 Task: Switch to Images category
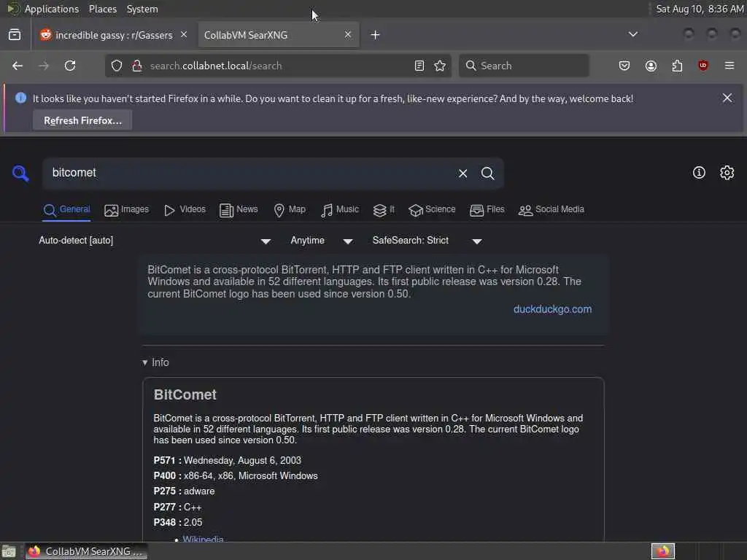(x=127, y=209)
